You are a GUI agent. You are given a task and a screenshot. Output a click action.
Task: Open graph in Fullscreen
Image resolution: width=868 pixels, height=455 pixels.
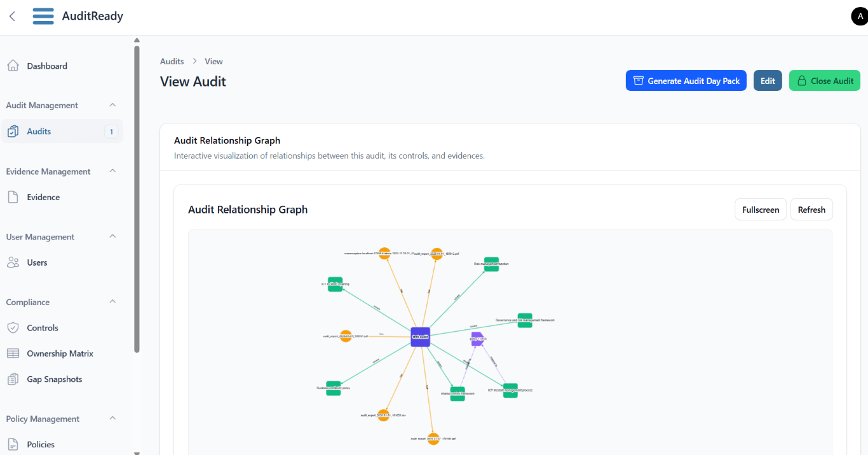tap(760, 210)
